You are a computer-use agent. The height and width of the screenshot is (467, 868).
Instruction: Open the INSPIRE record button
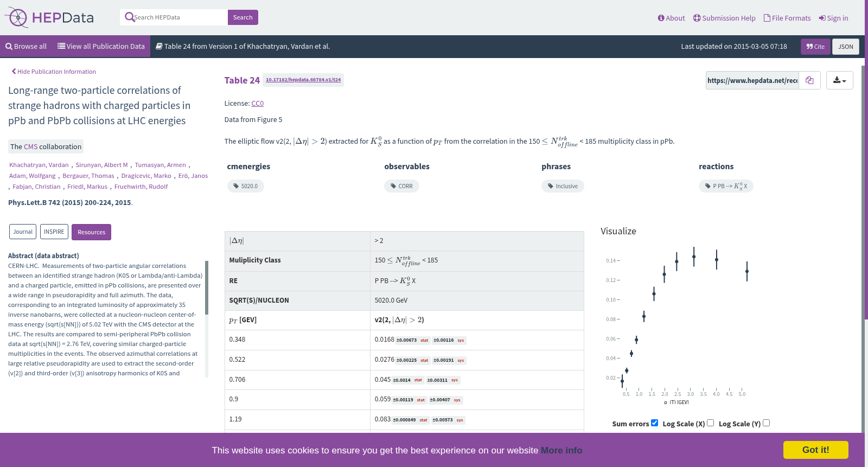click(54, 232)
